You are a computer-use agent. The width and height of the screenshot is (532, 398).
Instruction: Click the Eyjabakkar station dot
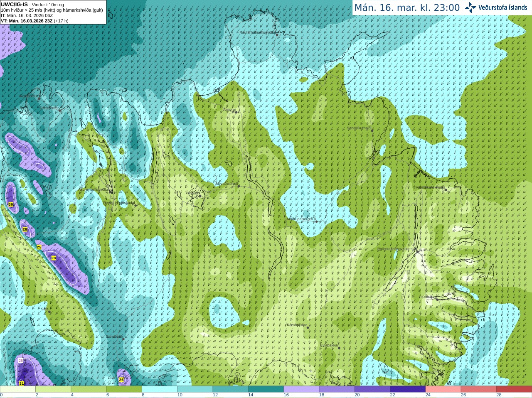click(x=339, y=348)
